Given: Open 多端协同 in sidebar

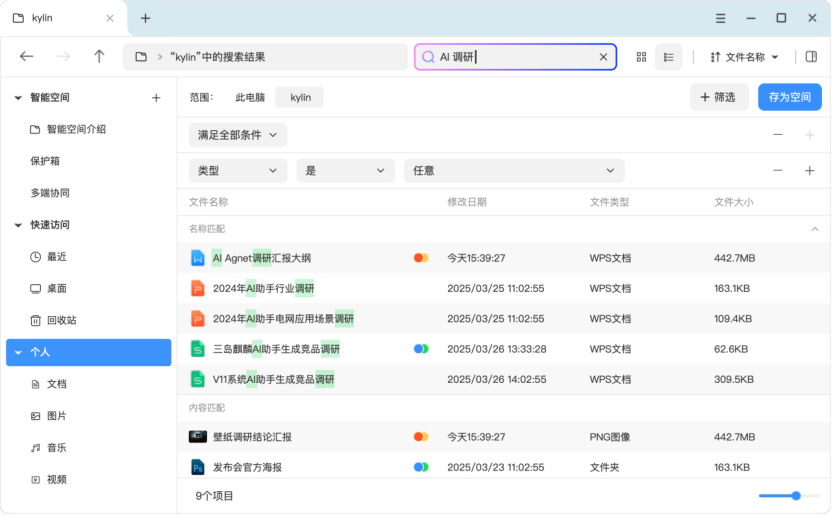Looking at the screenshot, I should 50,193.
